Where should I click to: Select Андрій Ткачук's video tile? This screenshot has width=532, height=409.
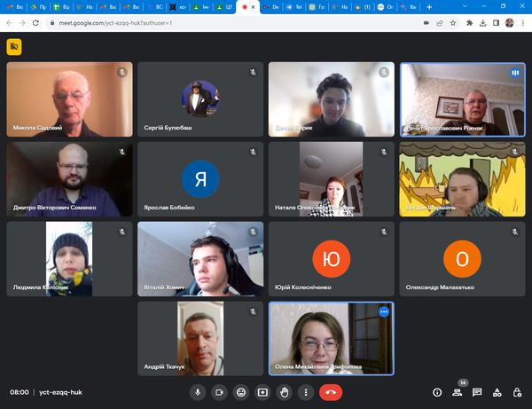pos(200,338)
